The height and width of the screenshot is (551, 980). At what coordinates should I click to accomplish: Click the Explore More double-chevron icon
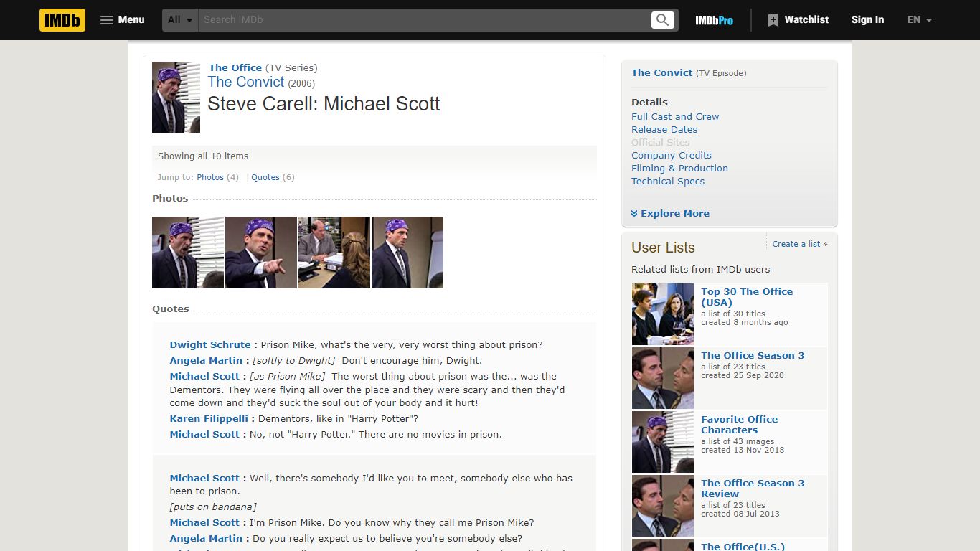coord(634,213)
